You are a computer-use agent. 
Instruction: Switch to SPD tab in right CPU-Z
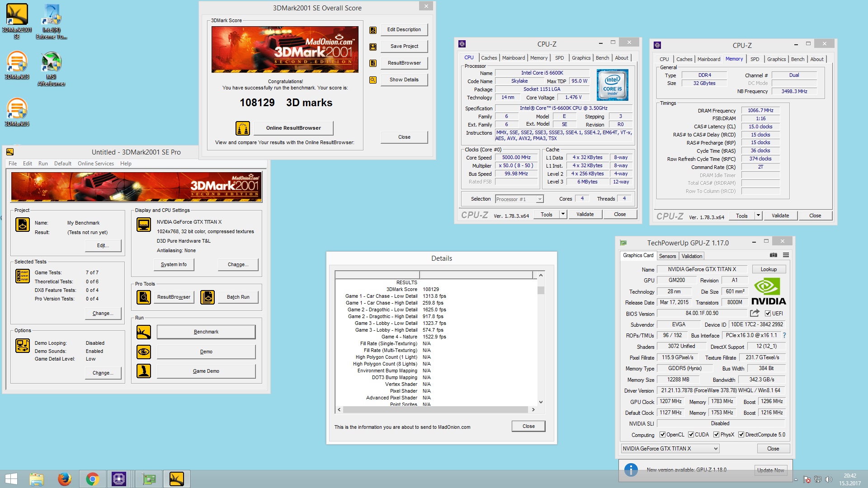(x=755, y=59)
